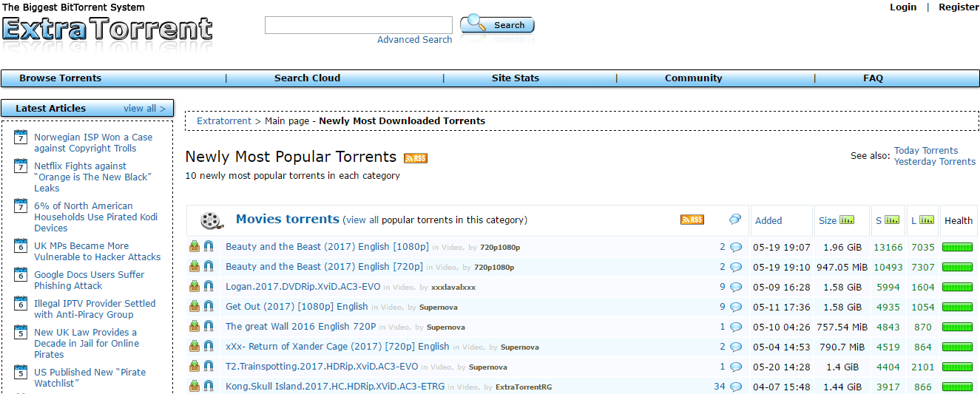Click the RSS icon beside Newly Most Popular Torrents
Image resolution: width=980 pixels, height=394 pixels.
(x=416, y=157)
